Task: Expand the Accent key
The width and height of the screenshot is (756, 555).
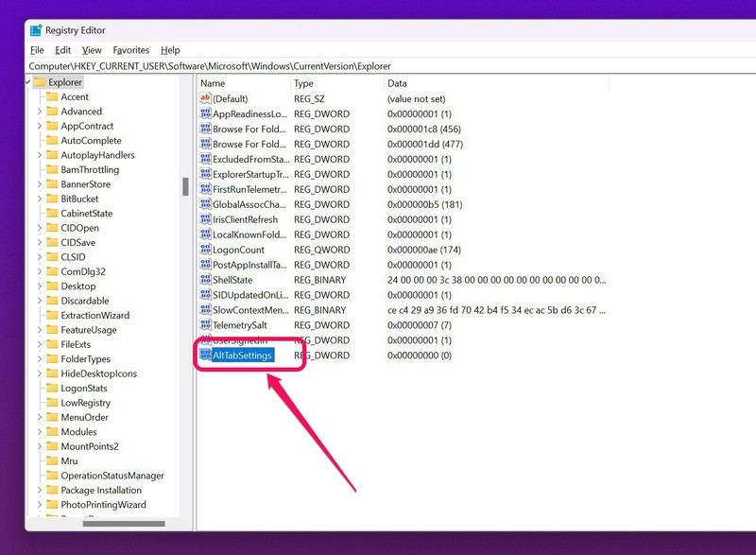Action: (40, 96)
